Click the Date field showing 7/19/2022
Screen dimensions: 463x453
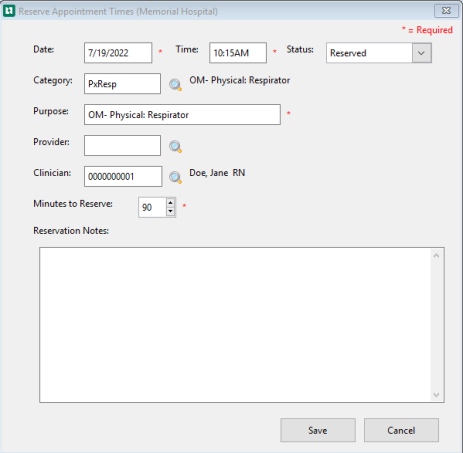click(x=118, y=53)
